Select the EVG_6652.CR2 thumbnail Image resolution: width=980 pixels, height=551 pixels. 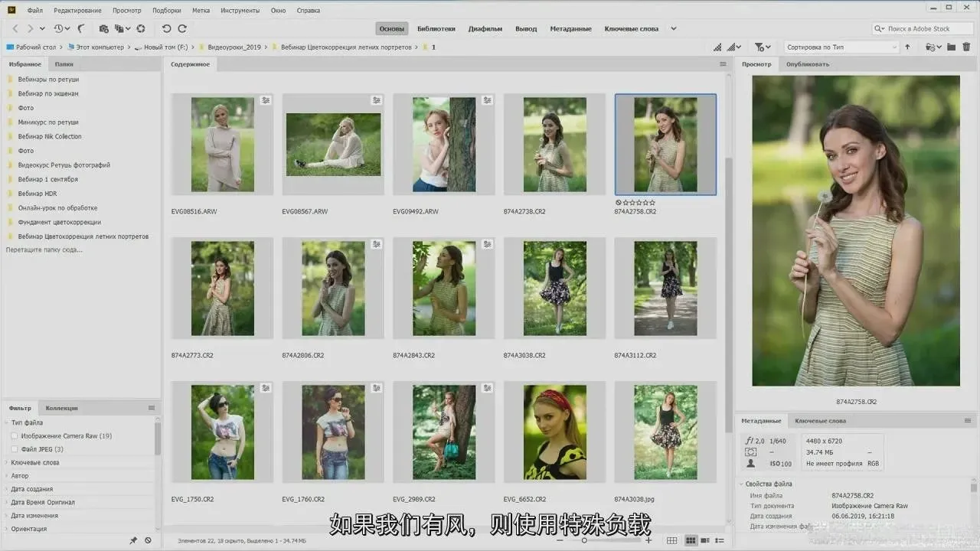pyautogui.click(x=554, y=432)
